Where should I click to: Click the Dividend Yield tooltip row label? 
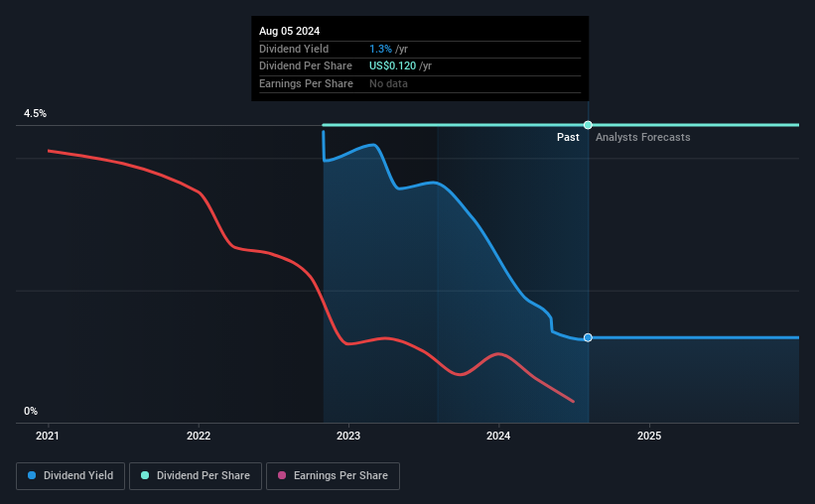coord(294,49)
